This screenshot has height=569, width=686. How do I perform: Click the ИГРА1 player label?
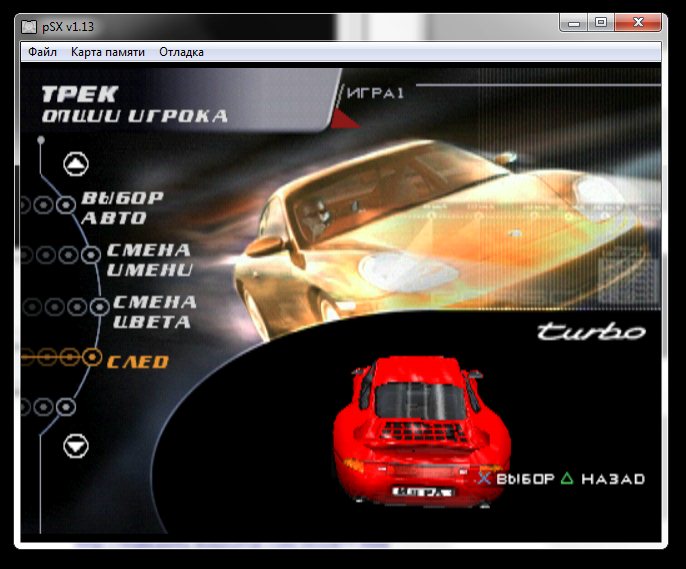[x=376, y=93]
